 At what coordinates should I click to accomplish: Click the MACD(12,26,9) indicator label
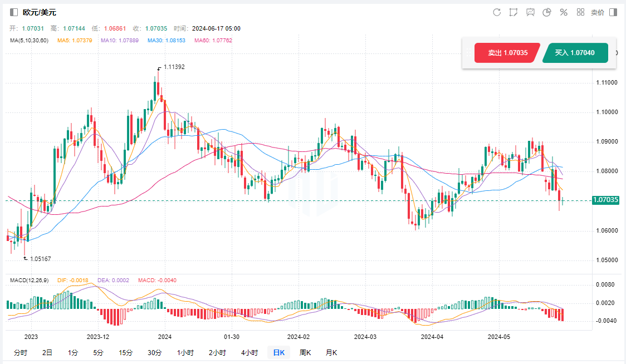pyautogui.click(x=30, y=280)
